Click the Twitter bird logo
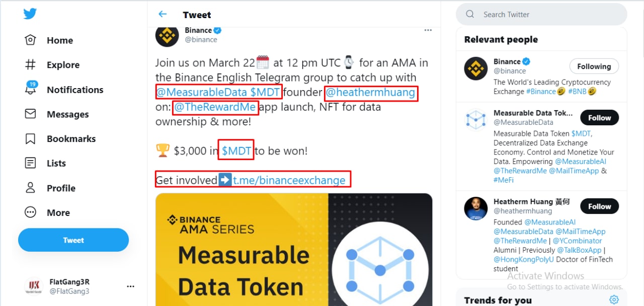This screenshot has width=644, height=306. point(30,14)
